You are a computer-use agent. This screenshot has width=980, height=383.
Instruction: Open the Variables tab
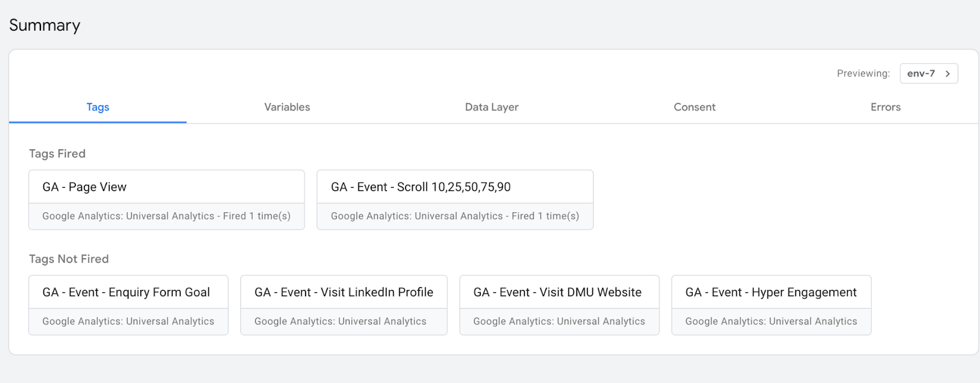287,107
